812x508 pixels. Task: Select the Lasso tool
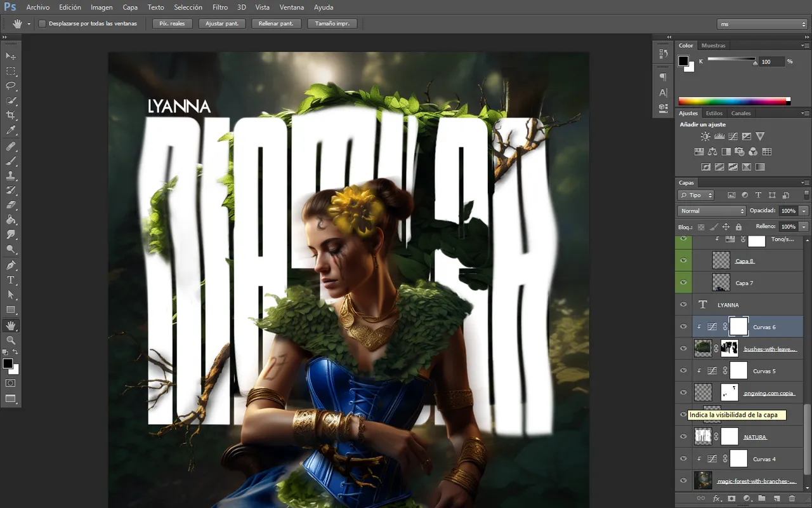click(11, 86)
